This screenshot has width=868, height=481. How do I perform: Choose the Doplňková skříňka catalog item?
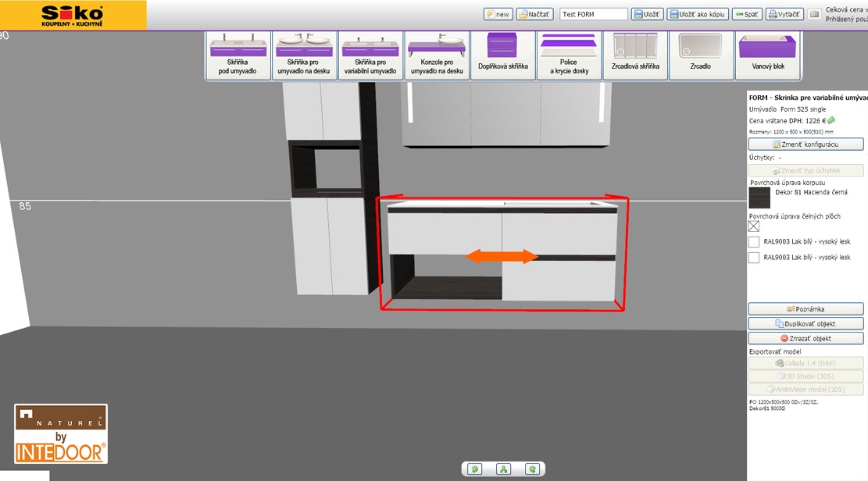[x=503, y=55]
